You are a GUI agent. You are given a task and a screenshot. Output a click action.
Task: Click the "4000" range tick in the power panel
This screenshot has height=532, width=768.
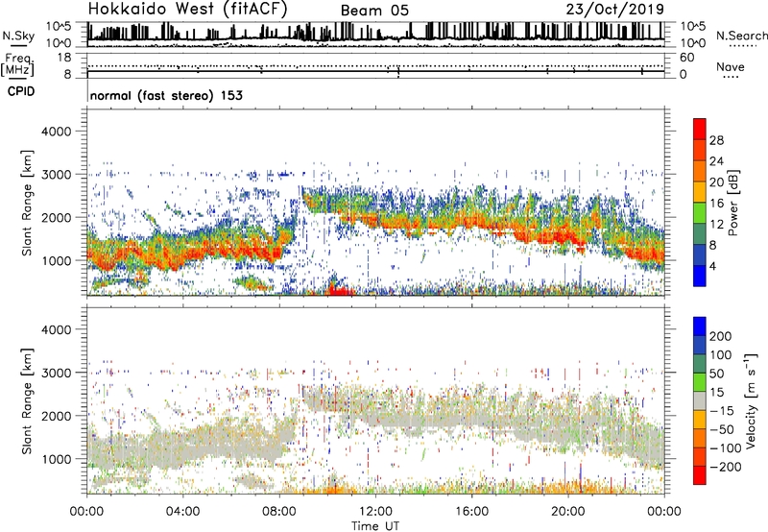tap(57, 132)
